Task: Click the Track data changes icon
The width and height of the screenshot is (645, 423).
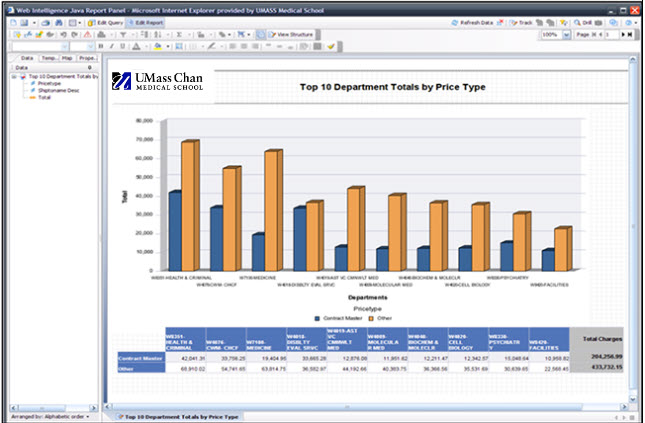Action: point(524,21)
